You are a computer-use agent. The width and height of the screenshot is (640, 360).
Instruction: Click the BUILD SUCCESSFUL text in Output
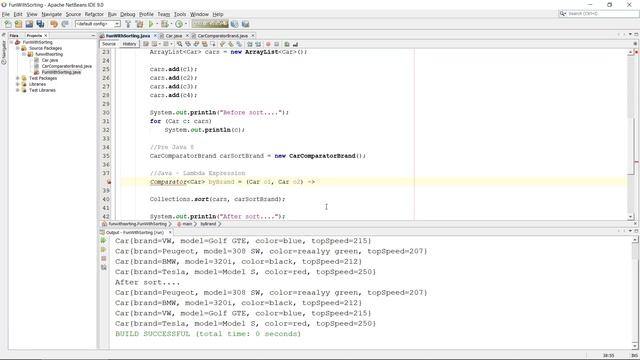point(208,334)
